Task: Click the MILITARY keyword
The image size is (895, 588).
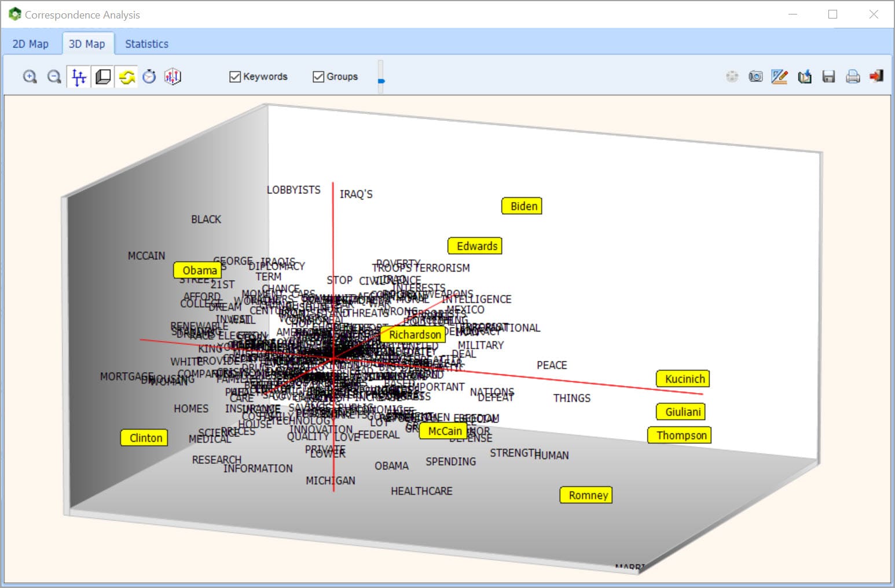Action: (480, 346)
